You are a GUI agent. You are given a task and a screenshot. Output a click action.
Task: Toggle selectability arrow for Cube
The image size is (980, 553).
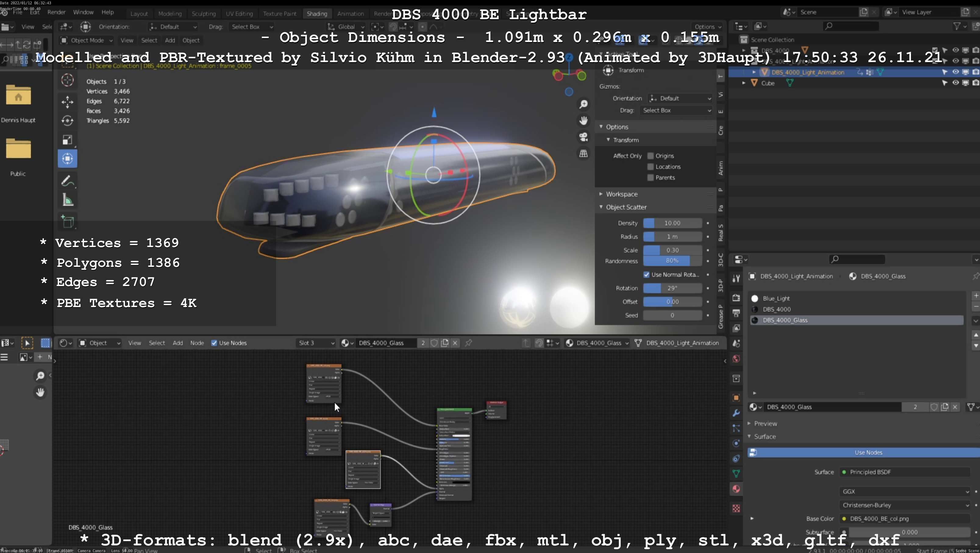945,83
